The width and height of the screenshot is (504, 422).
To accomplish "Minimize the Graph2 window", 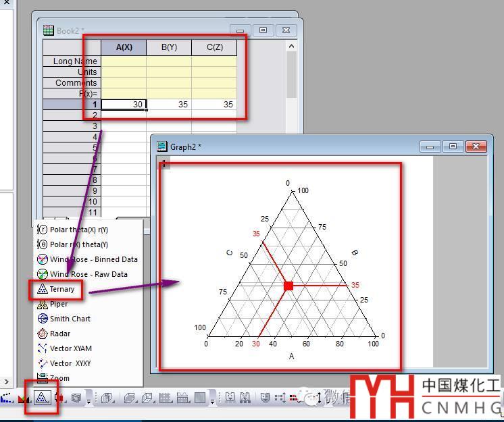I will point(430,147).
